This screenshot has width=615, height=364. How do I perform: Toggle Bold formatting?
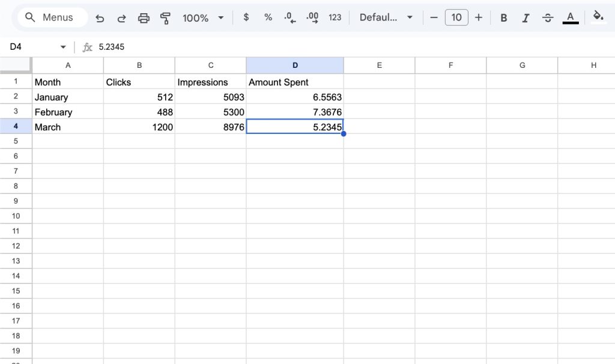click(x=504, y=17)
